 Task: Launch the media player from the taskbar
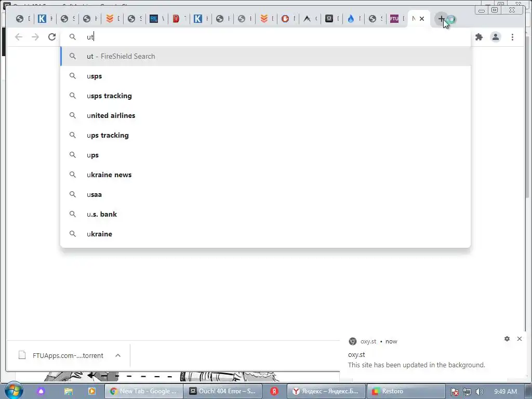pyautogui.click(x=91, y=391)
